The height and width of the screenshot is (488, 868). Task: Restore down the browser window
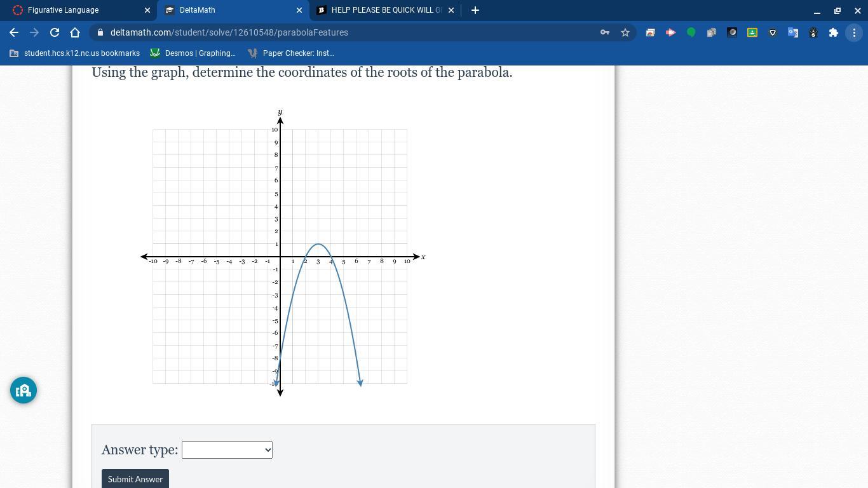[x=837, y=10]
